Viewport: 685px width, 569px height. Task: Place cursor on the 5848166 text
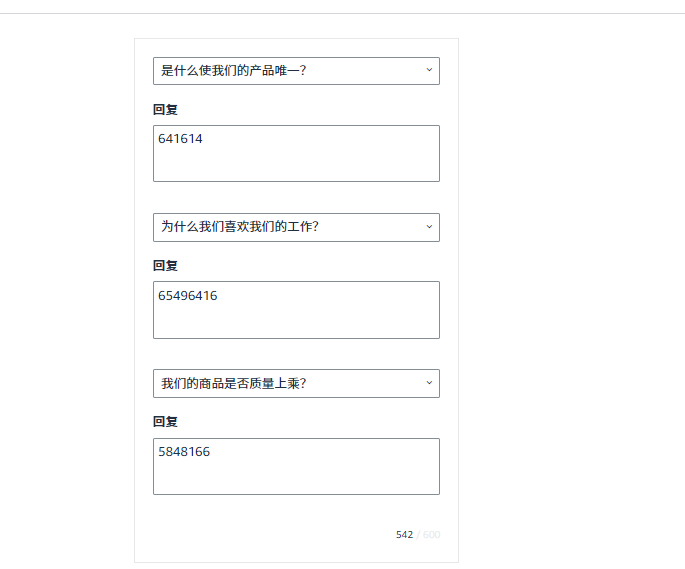pos(184,452)
